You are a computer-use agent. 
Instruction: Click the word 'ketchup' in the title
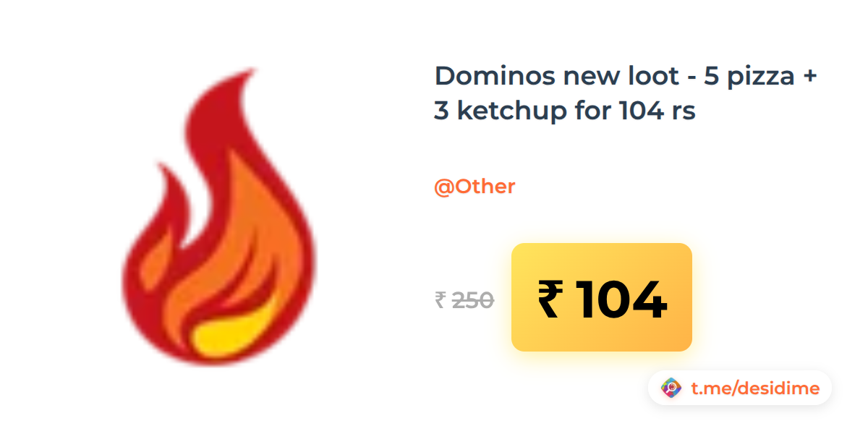(506, 113)
